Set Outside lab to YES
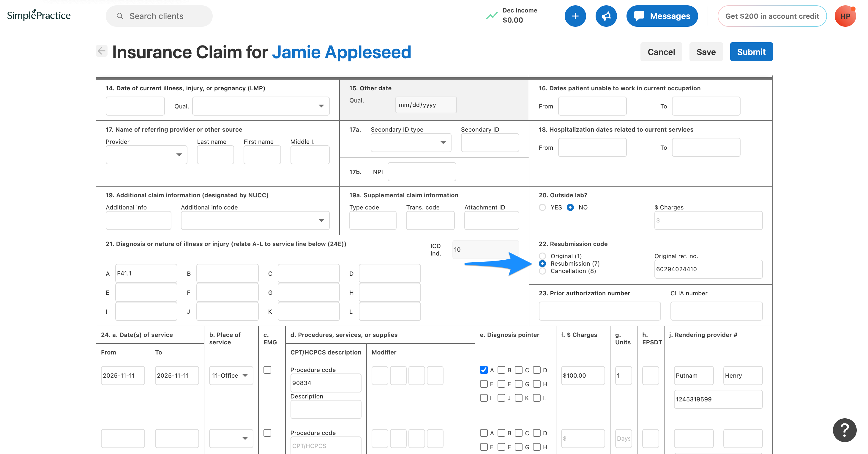Image resolution: width=868 pixels, height=454 pixels. (543, 207)
